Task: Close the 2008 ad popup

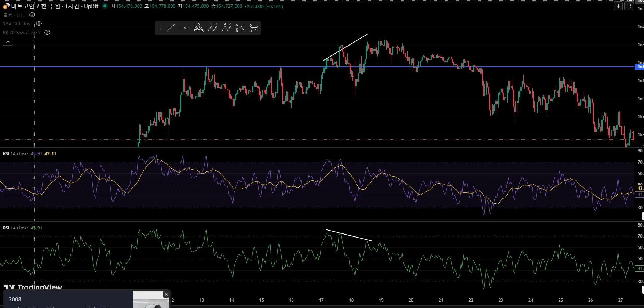Action: pyautogui.click(x=166, y=294)
